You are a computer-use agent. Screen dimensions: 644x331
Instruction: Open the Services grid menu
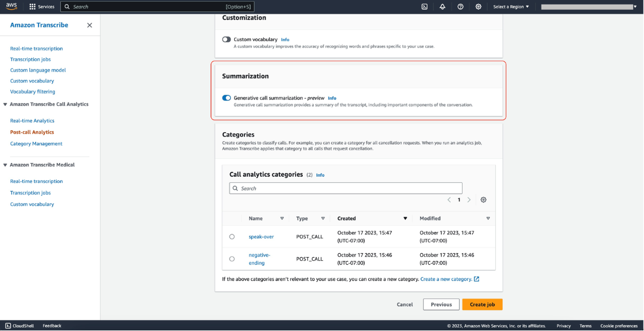tap(42, 6)
